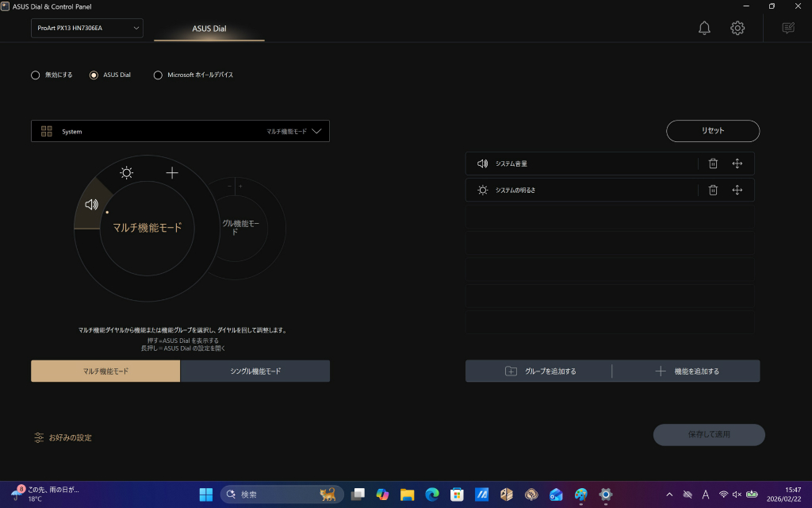Click move handle icon for システムの明るさ row

pyautogui.click(x=737, y=190)
